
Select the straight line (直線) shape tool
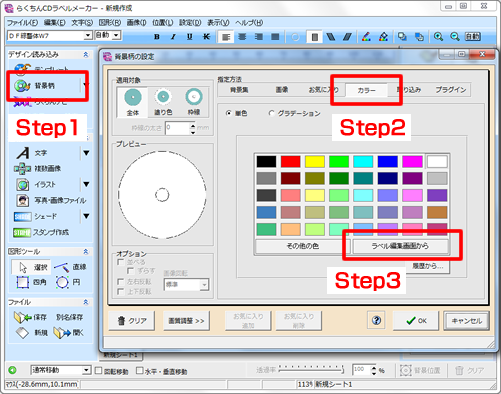(71, 267)
